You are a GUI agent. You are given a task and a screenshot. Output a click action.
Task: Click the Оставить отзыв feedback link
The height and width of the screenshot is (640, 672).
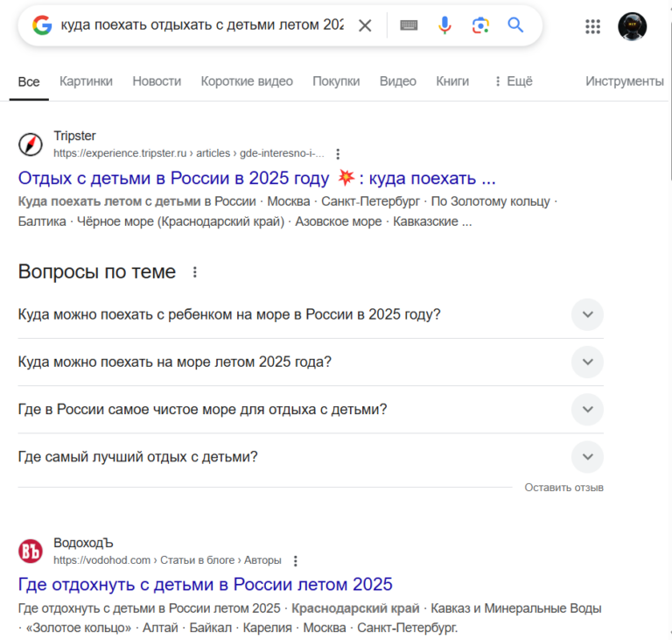click(x=563, y=487)
